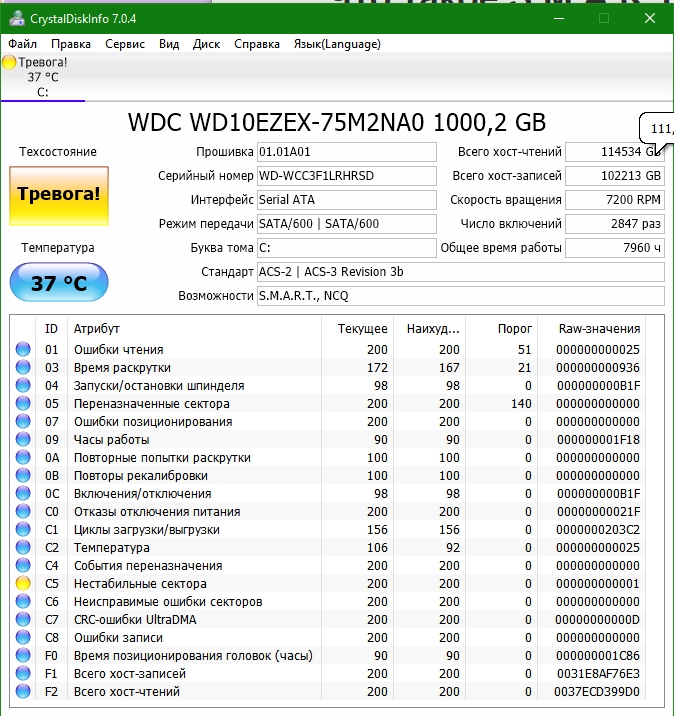The height and width of the screenshot is (716, 674).
Task: Click the 102213 GB host writes field
Action: pyautogui.click(x=615, y=176)
